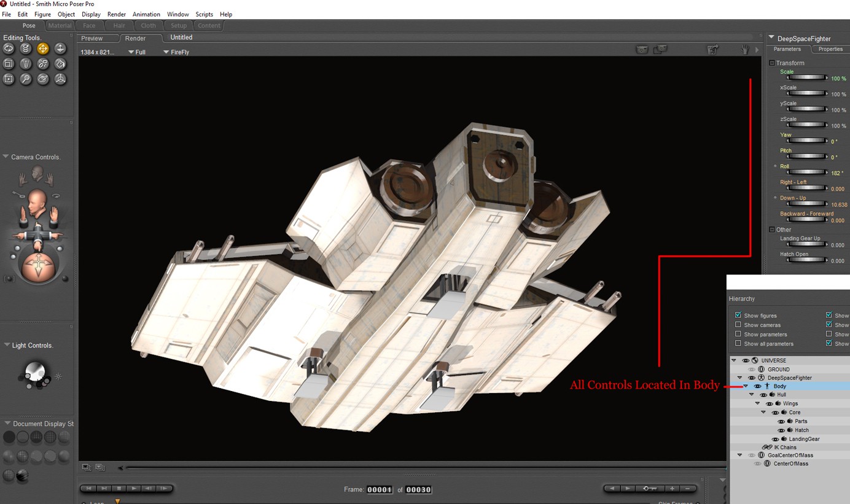Collapse the Other parameter group
This screenshot has height=504, width=850.
[772, 230]
